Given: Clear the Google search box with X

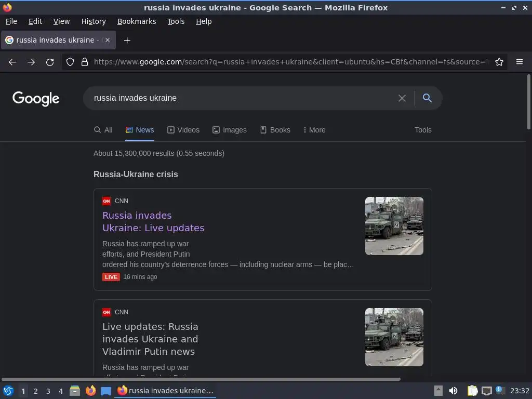Looking at the screenshot, I should tap(402, 98).
